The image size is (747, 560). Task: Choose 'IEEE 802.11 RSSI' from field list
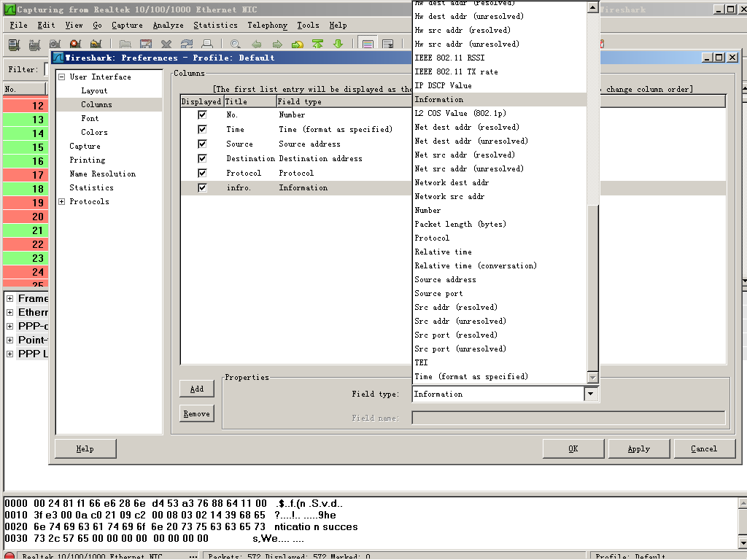(x=499, y=58)
